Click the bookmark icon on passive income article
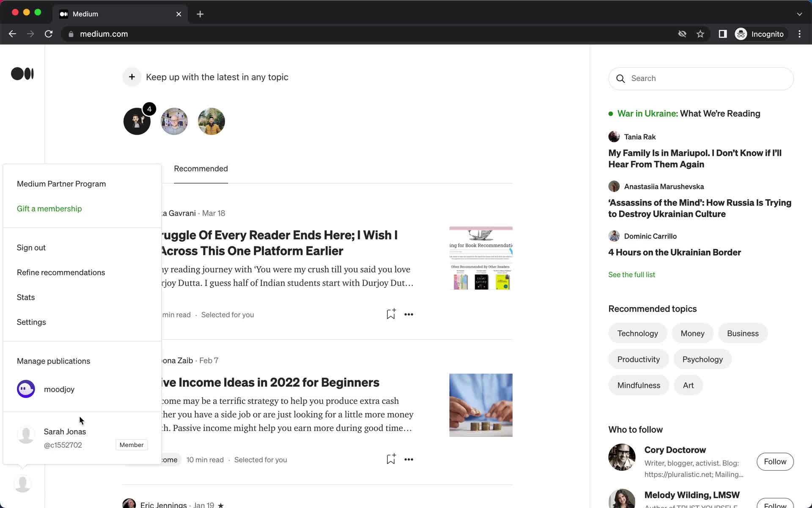812x508 pixels. tap(390, 459)
